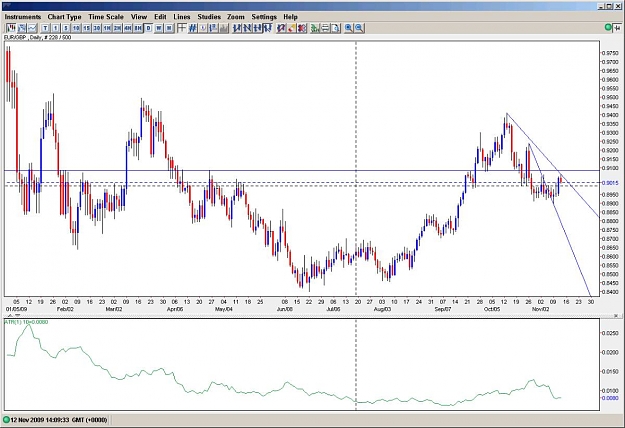The height and width of the screenshot is (428, 625).
Task: Select the candlestick chart type icon
Action: 10,28
